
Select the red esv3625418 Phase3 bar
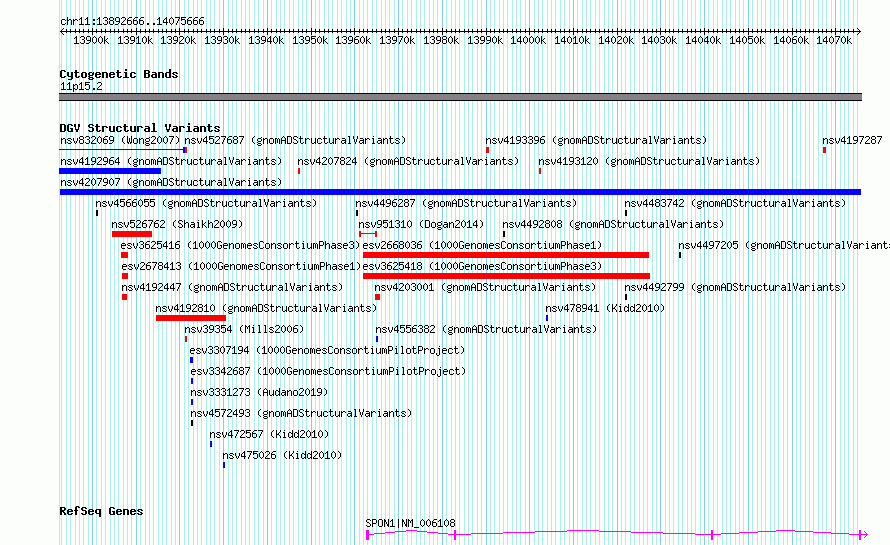tap(506, 276)
